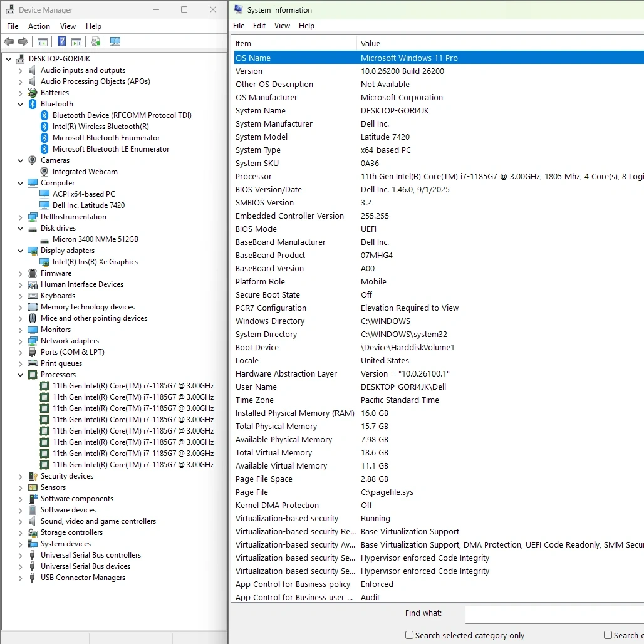Click into the 'Find what' text field
Image resolution: width=644 pixels, height=644 pixels.
point(554,615)
